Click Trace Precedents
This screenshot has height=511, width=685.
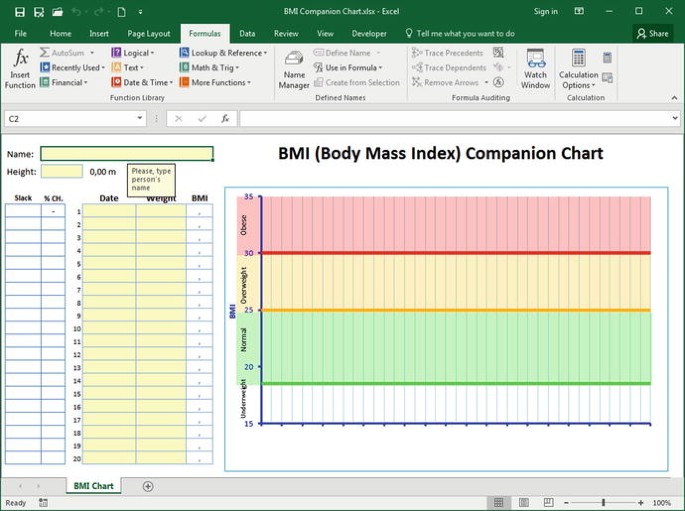tap(447, 53)
